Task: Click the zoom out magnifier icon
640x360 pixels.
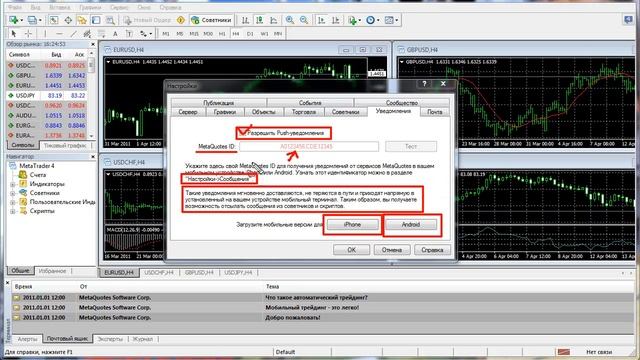Action: [x=304, y=20]
